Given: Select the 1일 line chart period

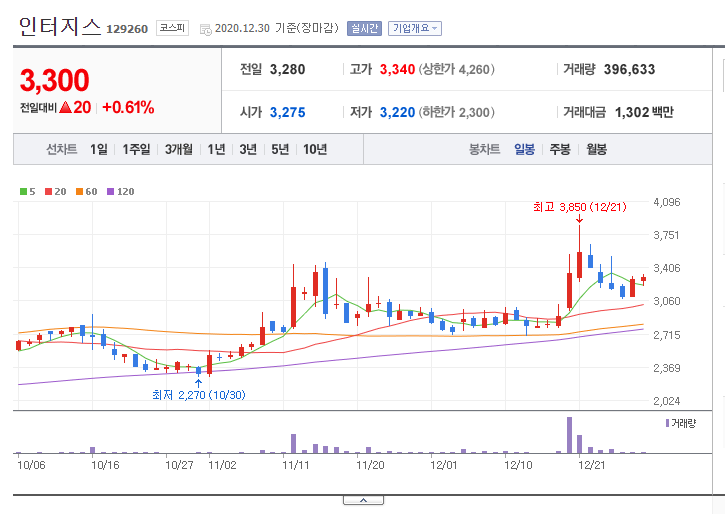Looking at the screenshot, I should coord(98,149).
